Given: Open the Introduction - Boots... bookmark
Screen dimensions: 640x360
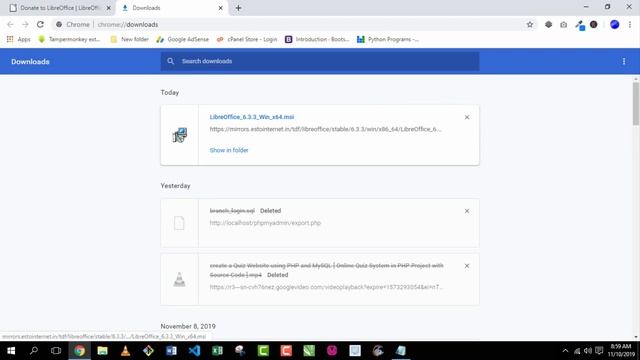Looking at the screenshot, I should pos(317,39).
